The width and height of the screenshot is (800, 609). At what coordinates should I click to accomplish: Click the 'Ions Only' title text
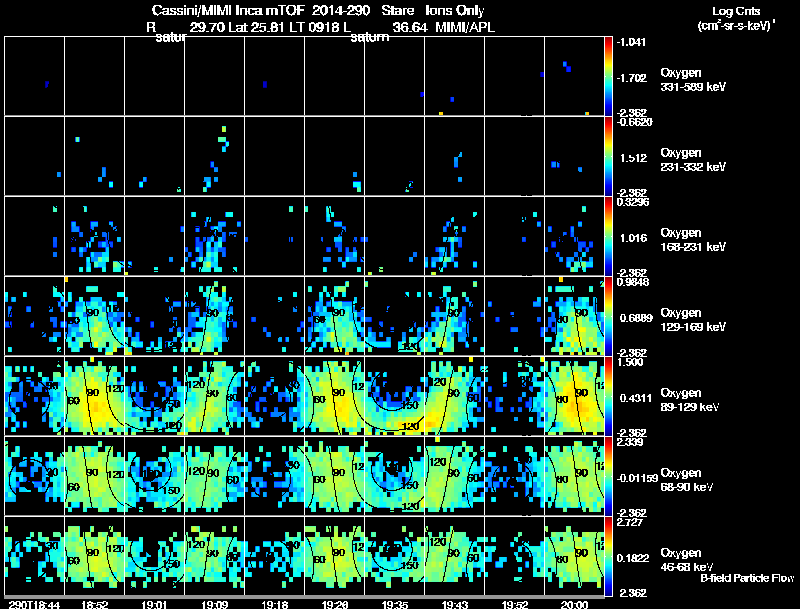455,11
